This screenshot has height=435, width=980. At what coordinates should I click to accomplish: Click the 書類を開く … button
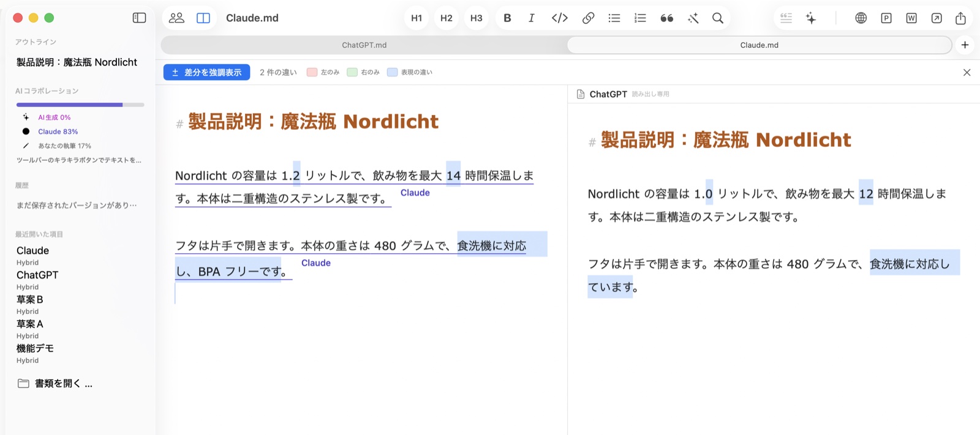tap(56, 384)
